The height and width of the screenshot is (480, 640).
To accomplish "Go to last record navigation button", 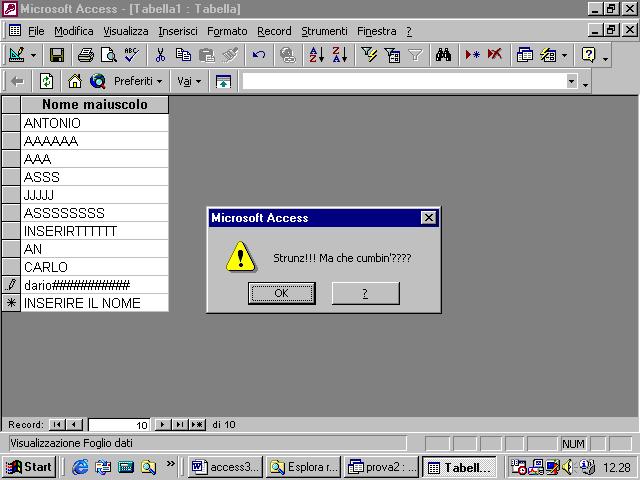I will [180, 424].
